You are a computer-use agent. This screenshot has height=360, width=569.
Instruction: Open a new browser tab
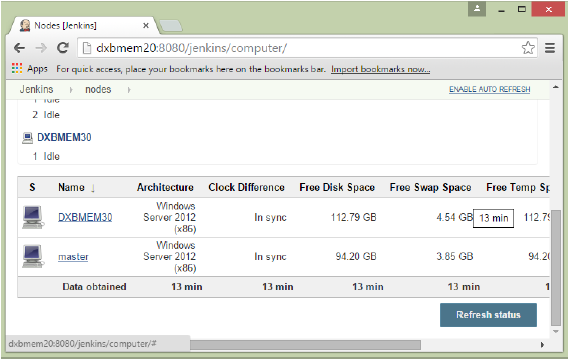pyautogui.click(x=171, y=26)
